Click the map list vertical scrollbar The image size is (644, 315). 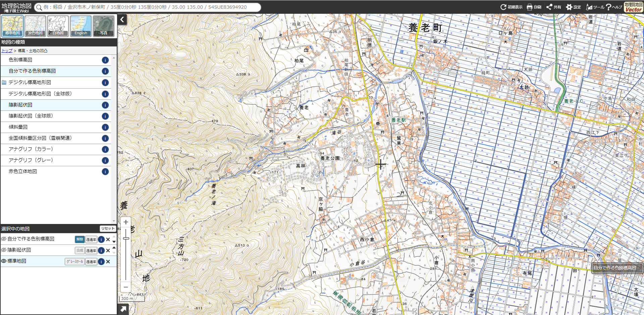click(114, 139)
